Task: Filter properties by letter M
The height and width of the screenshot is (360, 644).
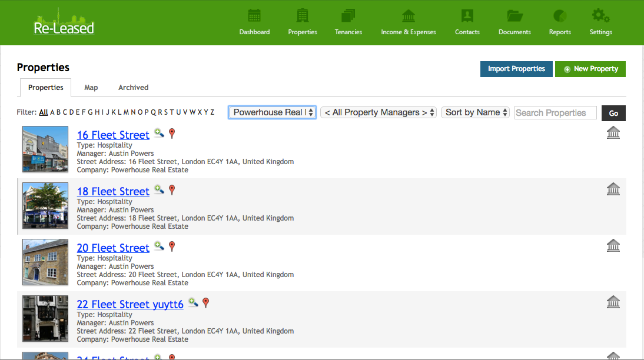Action: click(126, 112)
